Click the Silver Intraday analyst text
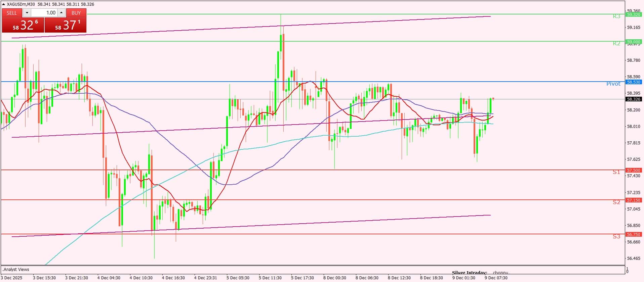 (469, 273)
